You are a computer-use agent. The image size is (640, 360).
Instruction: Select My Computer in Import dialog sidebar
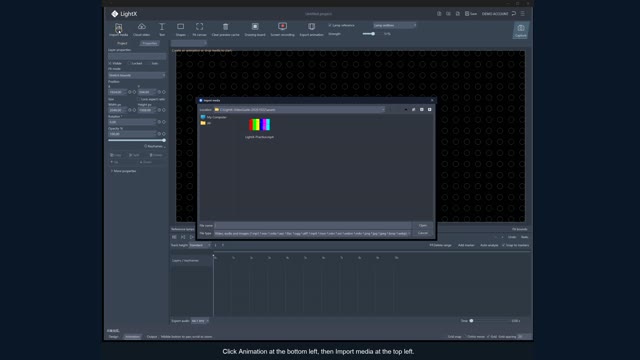(213, 117)
